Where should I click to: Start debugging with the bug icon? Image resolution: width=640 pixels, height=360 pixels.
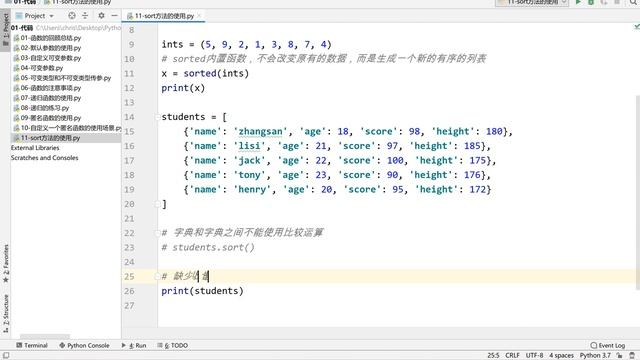591,2
